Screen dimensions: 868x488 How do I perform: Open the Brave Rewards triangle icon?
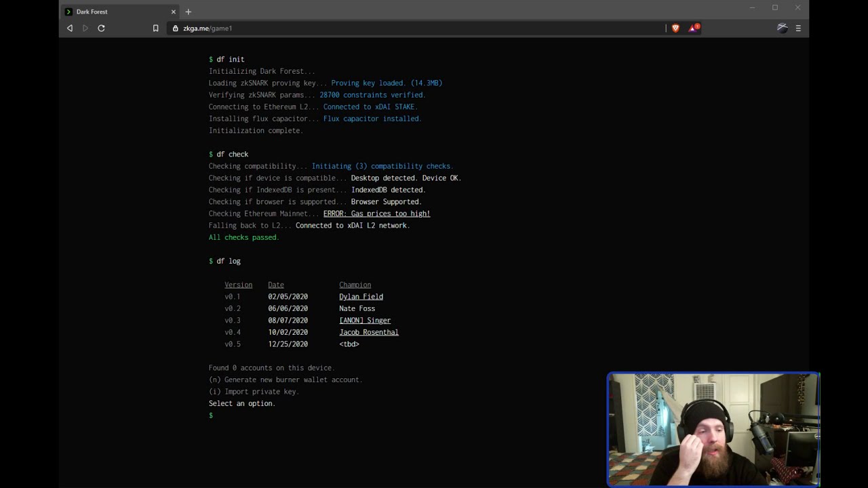[x=693, y=28]
